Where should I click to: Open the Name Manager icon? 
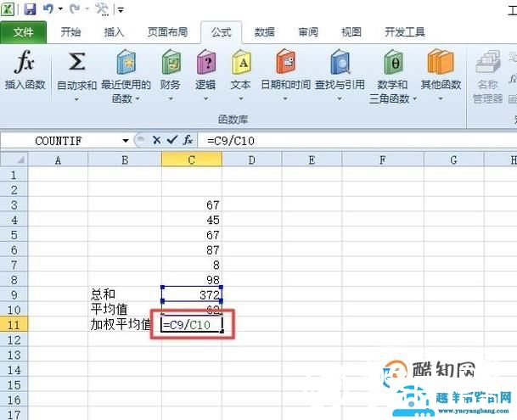click(487, 62)
